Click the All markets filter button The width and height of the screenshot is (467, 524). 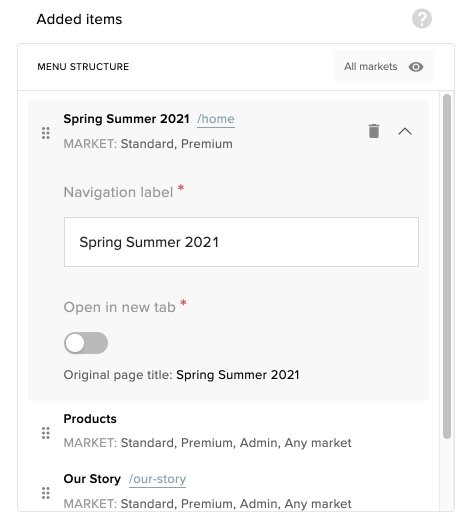coord(383,67)
